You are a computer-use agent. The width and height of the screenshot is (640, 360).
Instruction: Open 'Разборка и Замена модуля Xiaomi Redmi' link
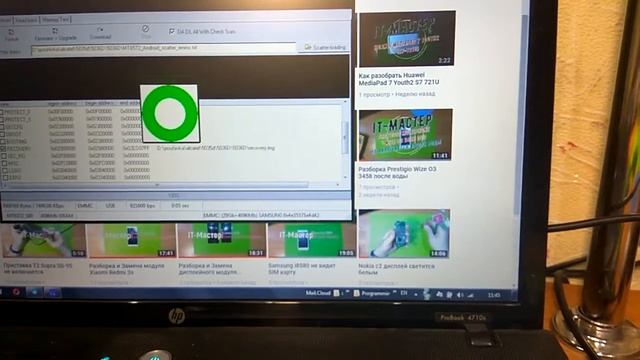[x=127, y=269]
